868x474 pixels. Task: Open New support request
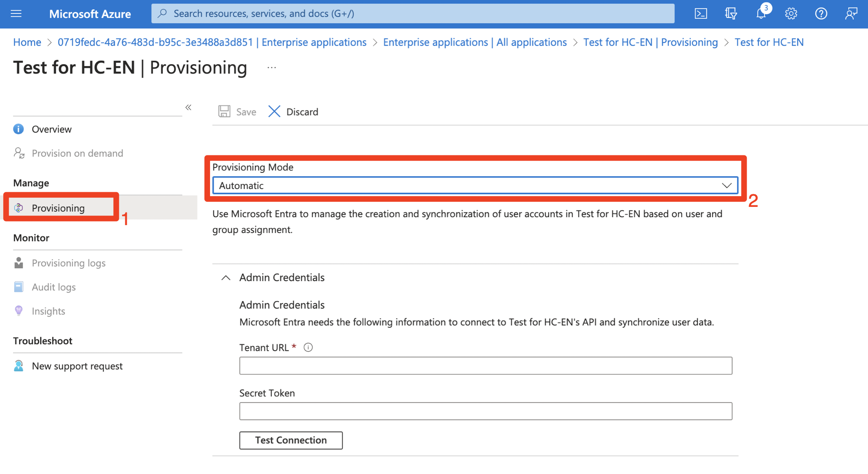77,366
